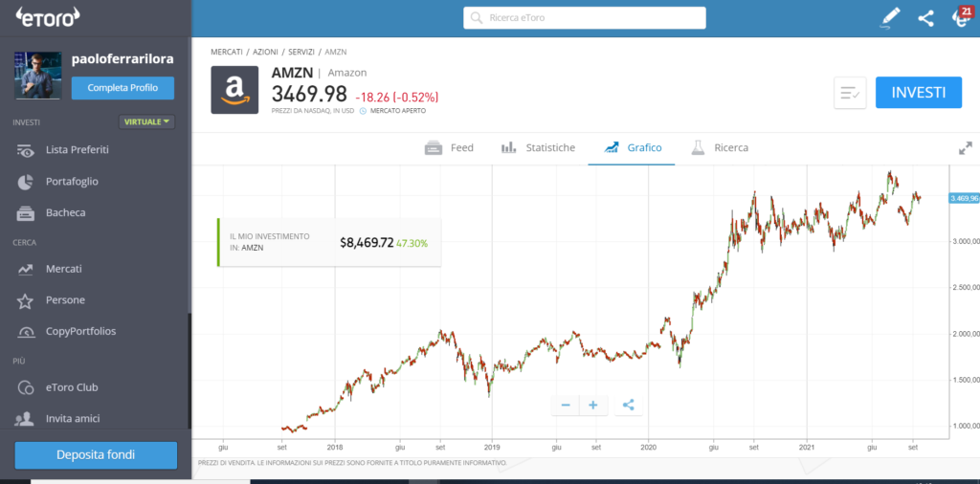980x484 pixels.
Task: Click the 47.30% gain value
Action: pos(412,243)
